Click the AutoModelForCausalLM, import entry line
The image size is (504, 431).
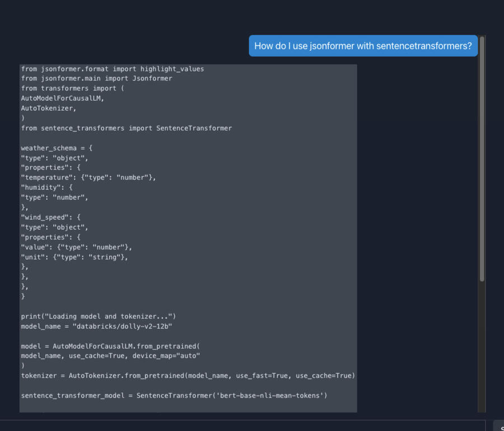click(63, 98)
